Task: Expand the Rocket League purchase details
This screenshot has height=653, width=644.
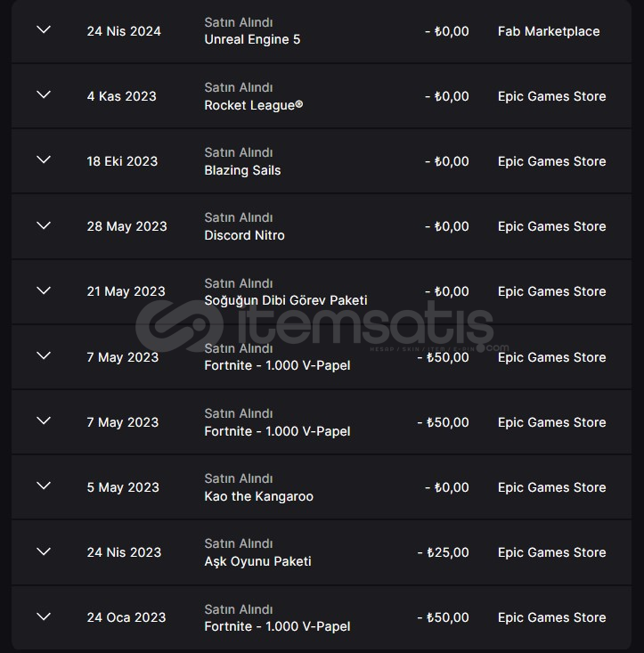Action: pyautogui.click(x=43, y=95)
